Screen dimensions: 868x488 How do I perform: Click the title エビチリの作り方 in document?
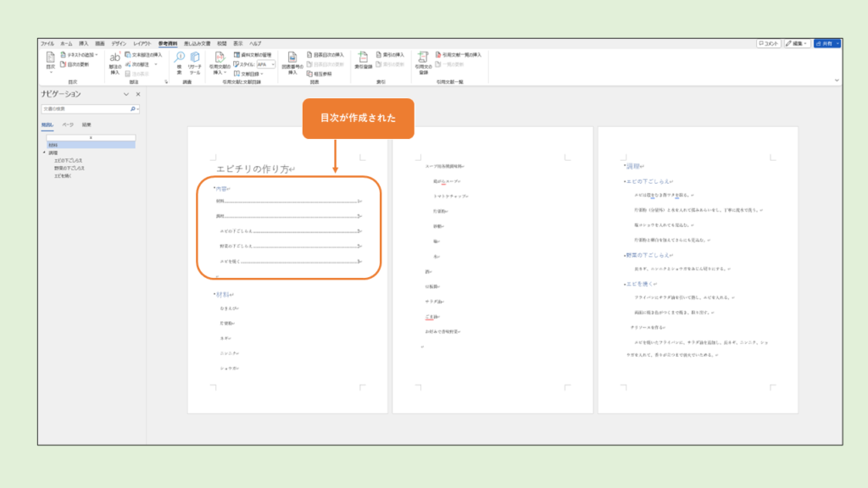(253, 169)
